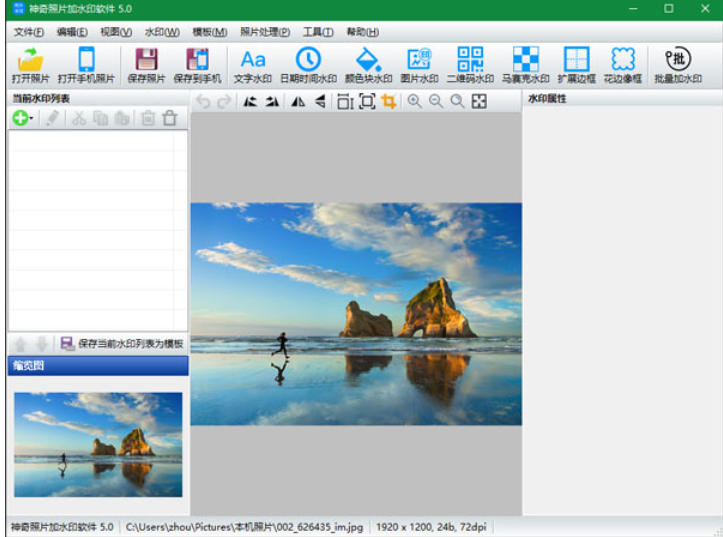
Task: Click the zoom out magnifier icon
Action: tap(435, 101)
